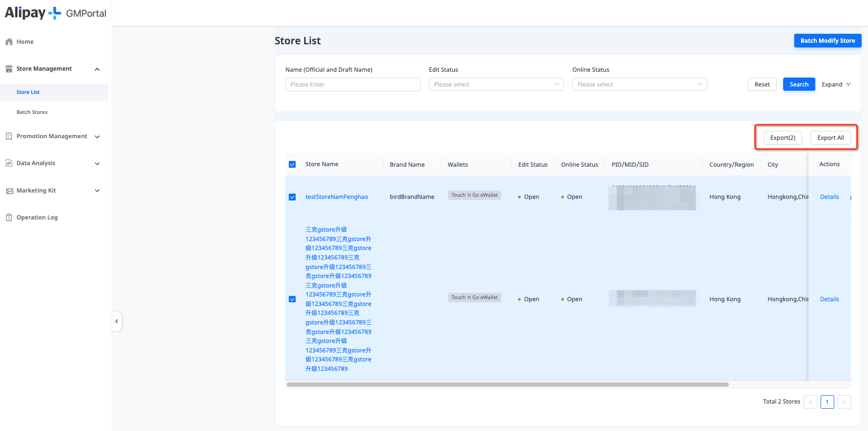Click the Home icon in sidebar
The height and width of the screenshot is (431, 868).
tap(9, 42)
